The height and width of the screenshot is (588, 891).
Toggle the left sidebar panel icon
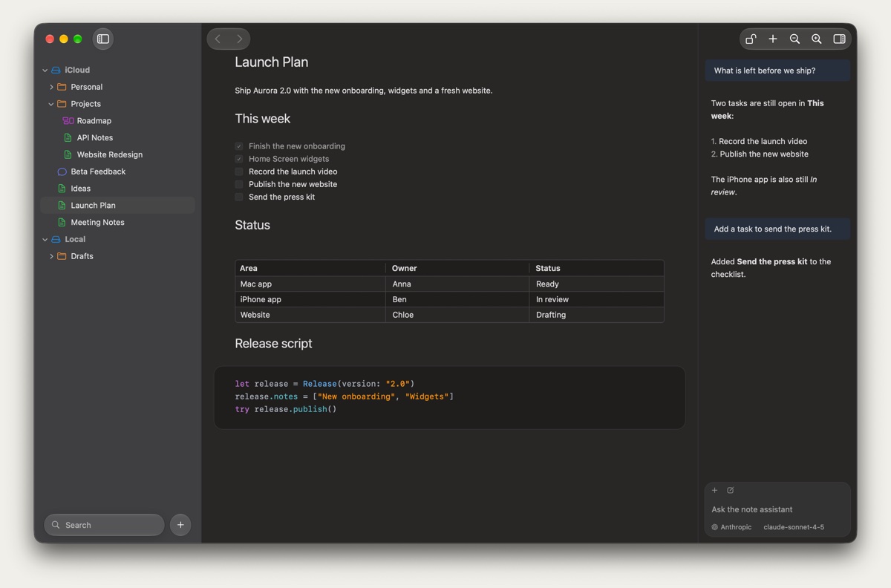(103, 39)
